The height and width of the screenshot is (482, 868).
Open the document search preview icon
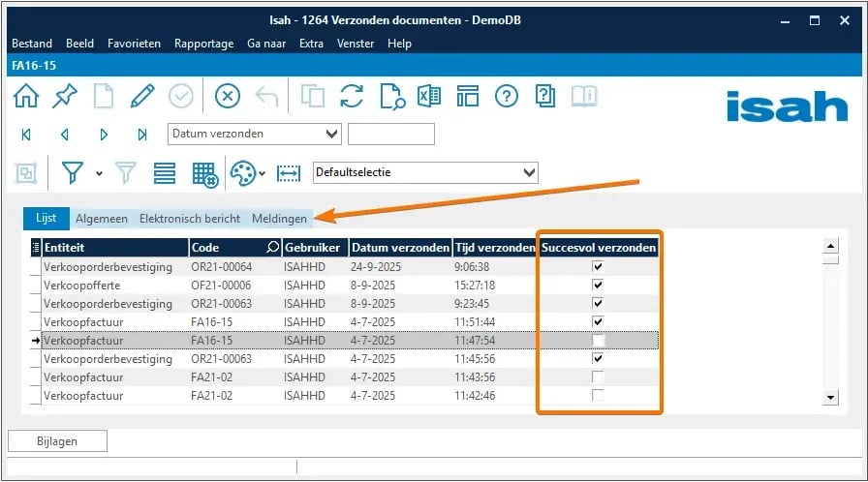tap(392, 97)
